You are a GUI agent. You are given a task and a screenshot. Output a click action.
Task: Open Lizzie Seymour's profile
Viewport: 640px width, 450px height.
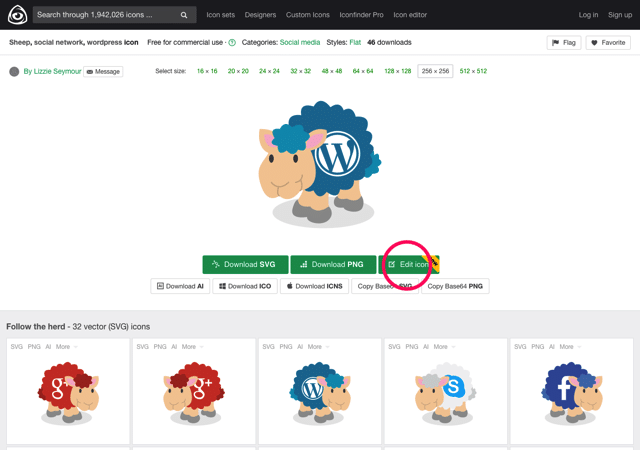(x=52, y=71)
